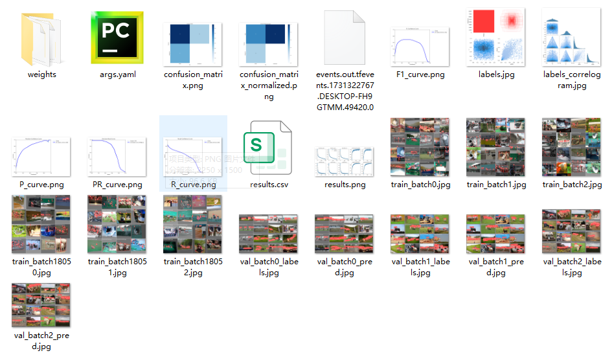Select the train_batch18052.jpg thumbnail
612x364 pixels.
[192, 224]
